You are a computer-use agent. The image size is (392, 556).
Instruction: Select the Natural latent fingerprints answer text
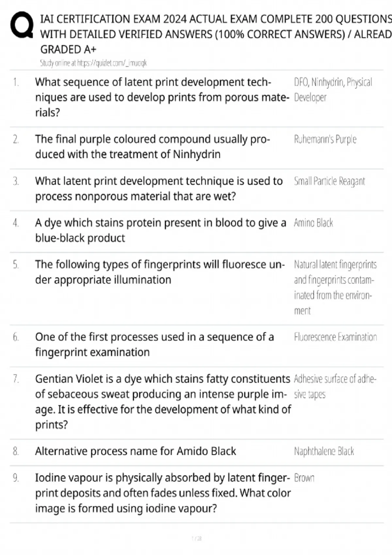335,287
